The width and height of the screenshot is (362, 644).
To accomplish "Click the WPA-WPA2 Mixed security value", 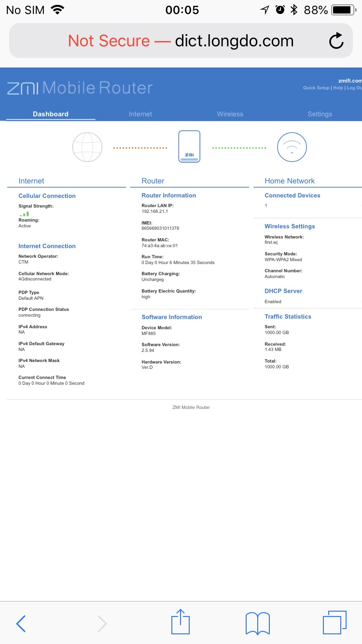I will pos(283,260).
